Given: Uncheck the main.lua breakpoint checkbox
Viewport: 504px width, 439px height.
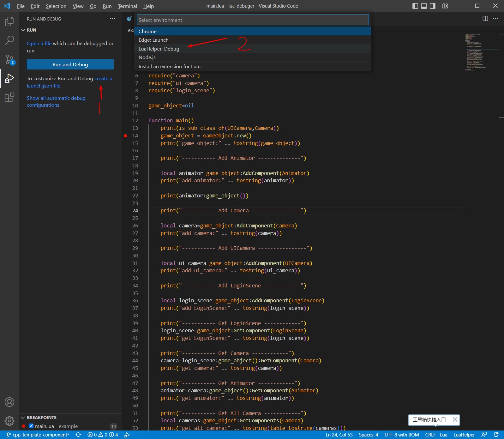Looking at the screenshot, I should pyautogui.click(x=31, y=426).
